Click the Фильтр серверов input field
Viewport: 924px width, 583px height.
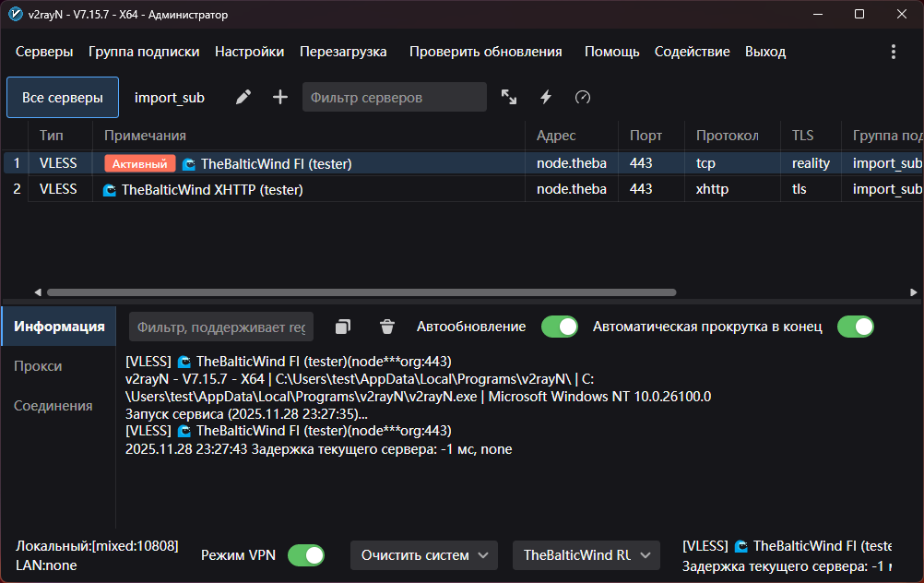coord(394,97)
